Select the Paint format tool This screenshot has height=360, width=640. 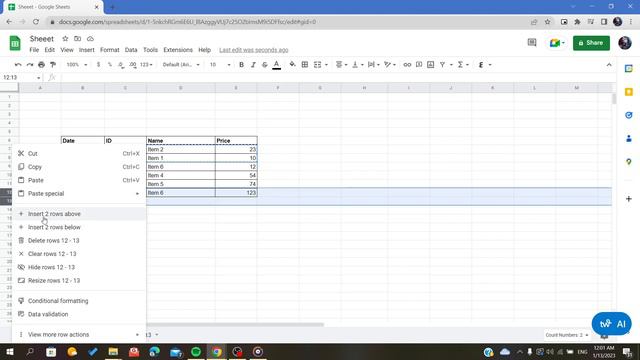pos(53,64)
